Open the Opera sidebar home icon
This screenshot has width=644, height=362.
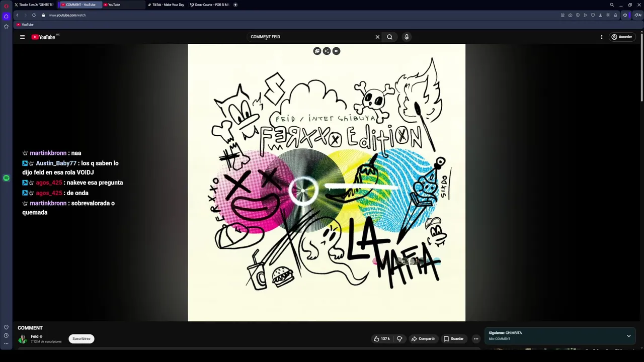click(x=6, y=16)
